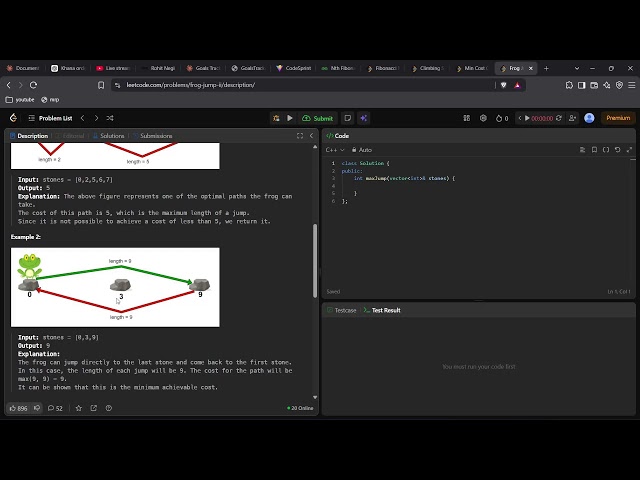Format the code icon
The image size is (640, 480).
[582, 150]
